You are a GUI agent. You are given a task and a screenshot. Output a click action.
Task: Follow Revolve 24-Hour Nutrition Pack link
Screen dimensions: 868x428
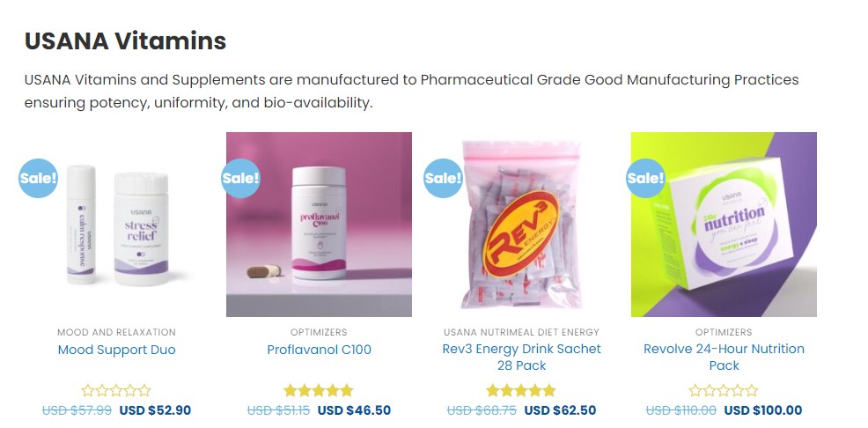(x=724, y=357)
